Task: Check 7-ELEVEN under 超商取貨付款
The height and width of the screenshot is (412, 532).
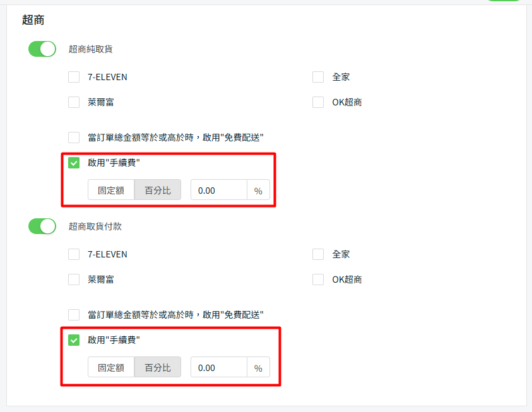Action: (74, 254)
